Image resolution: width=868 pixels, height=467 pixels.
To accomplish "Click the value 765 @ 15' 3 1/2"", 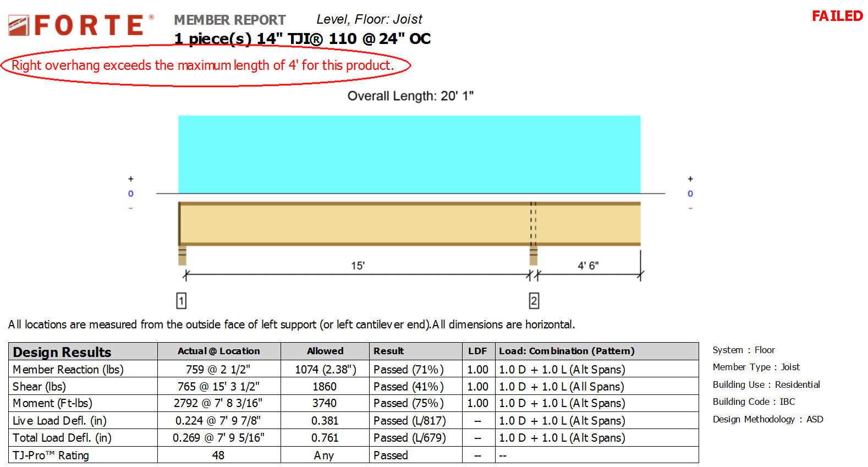I will (218, 387).
